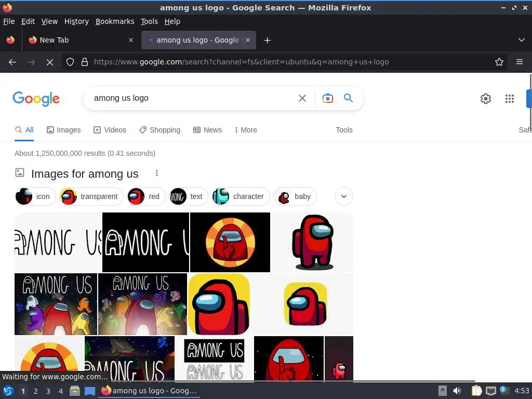532x399 pixels.
Task: Open the More search categories dropdown
Action: 246,130
